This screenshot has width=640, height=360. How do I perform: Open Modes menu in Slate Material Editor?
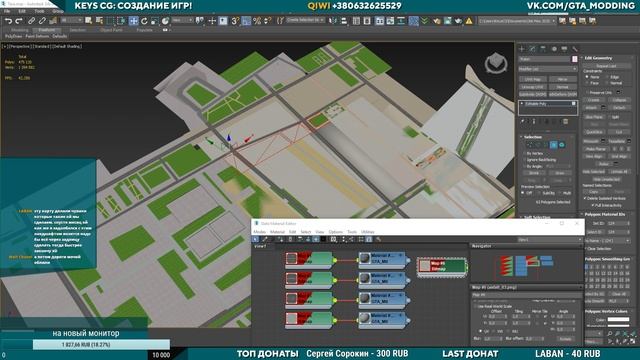point(259,232)
